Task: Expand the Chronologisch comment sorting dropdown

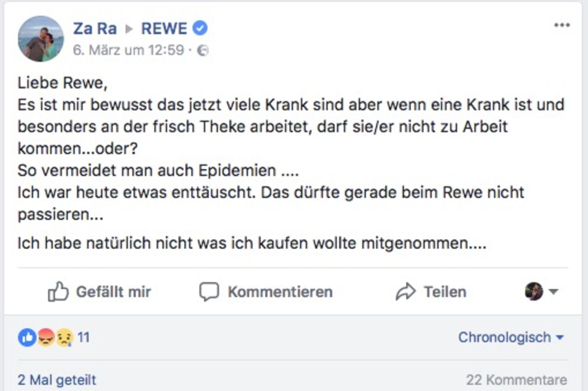Action: [511, 337]
